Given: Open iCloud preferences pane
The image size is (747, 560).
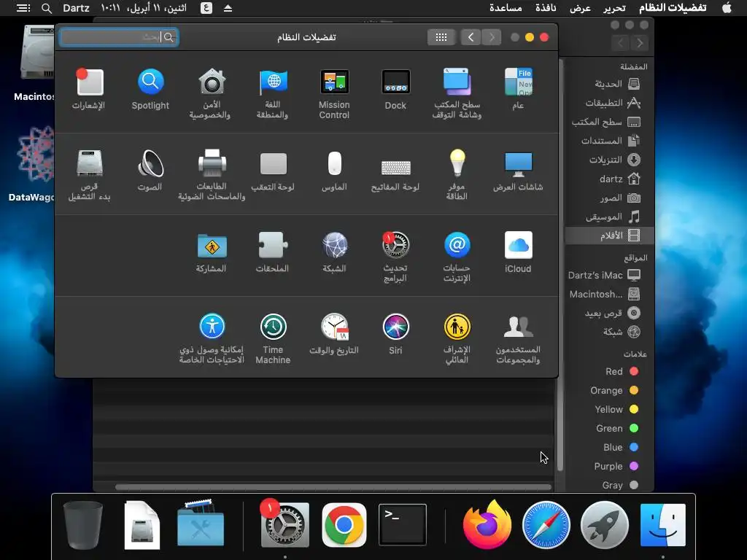Looking at the screenshot, I should tap(519, 253).
